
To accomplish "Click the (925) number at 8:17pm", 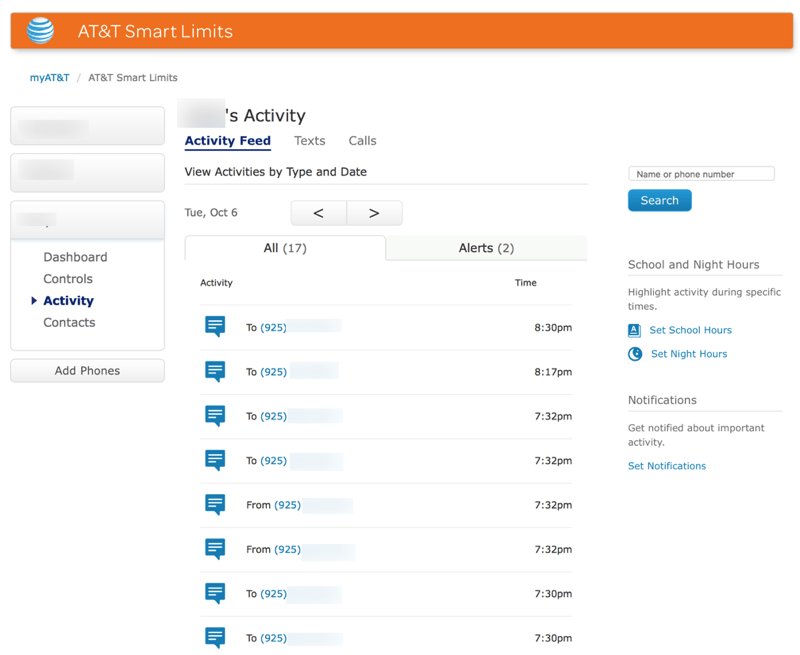I will (273, 372).
